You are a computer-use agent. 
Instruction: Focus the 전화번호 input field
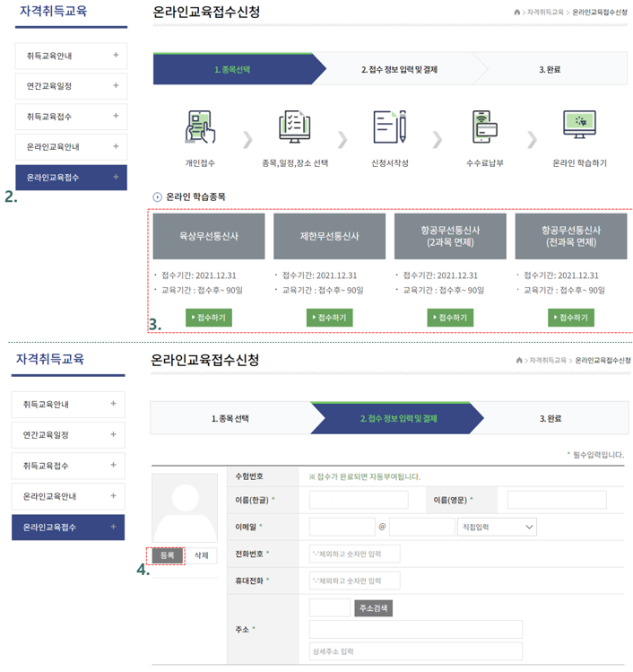pyautogui.click(x=354, y=554)
